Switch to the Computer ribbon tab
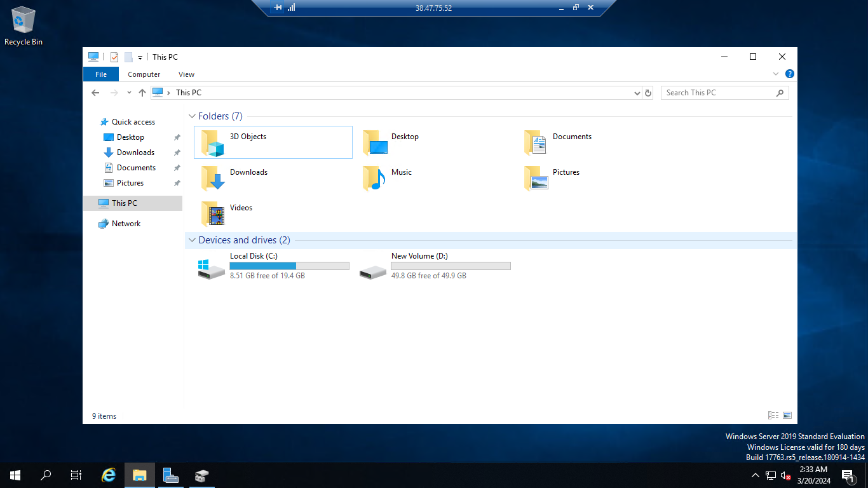The width and height of the screenshot is (868, 488). (x=144, y=74)
